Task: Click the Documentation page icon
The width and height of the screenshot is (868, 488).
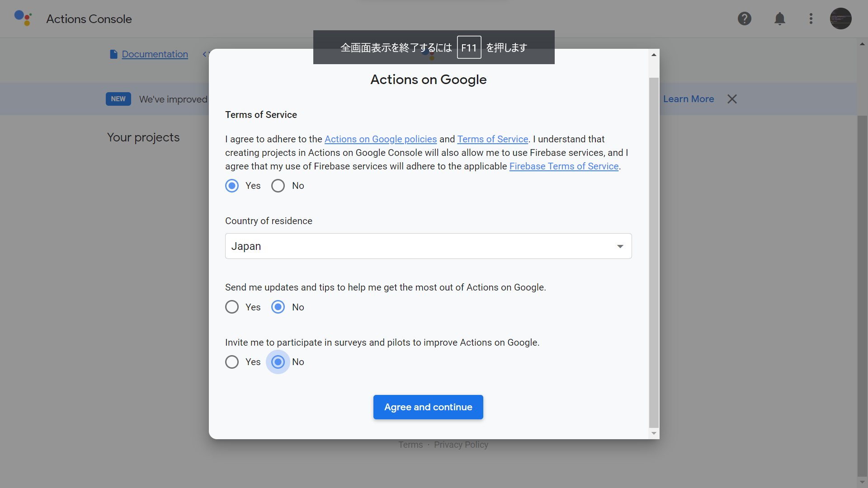Action: pyautogui.click(x=113, y=54)
